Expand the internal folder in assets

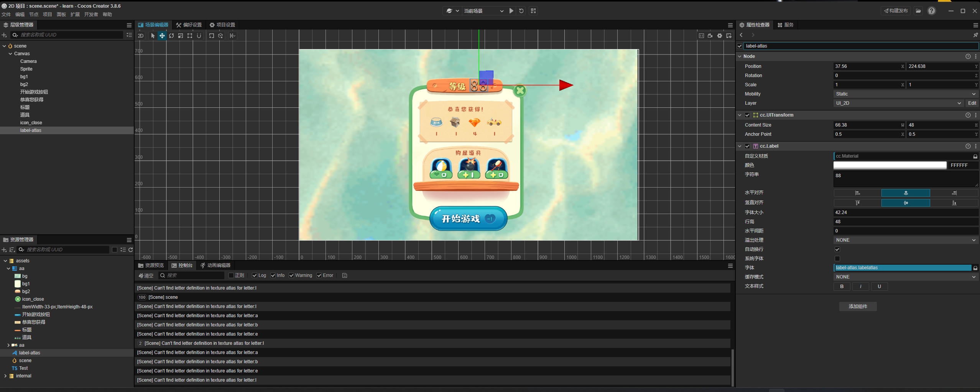[x=5, y=376]
